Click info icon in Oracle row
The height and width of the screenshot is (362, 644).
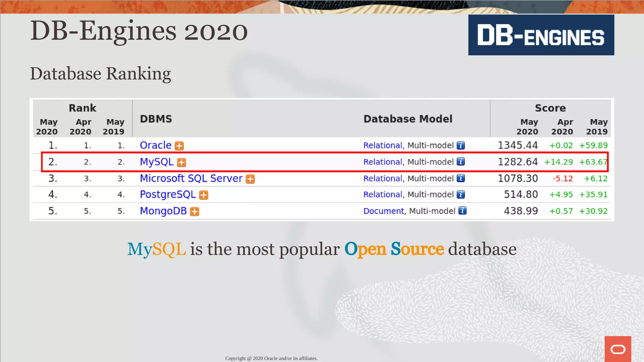point(461,145)
